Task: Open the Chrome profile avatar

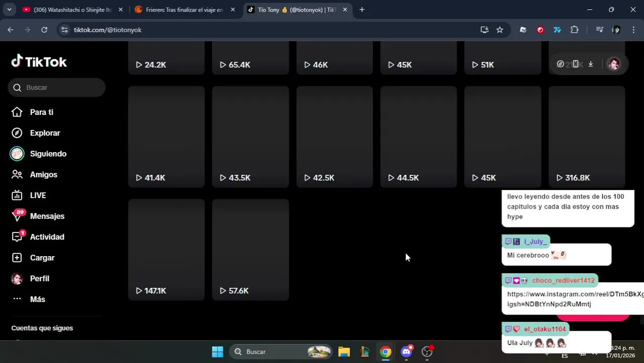Action: click(x=616, y=30)
